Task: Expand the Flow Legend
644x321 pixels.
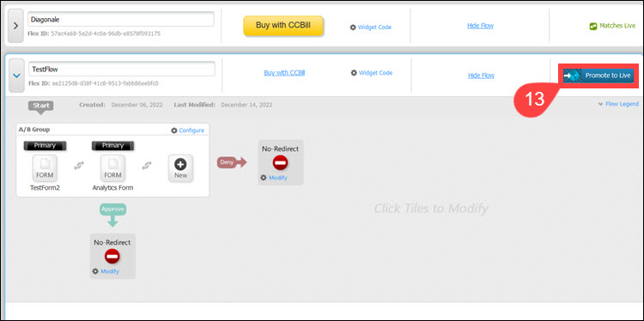Action: click(618, 104)
